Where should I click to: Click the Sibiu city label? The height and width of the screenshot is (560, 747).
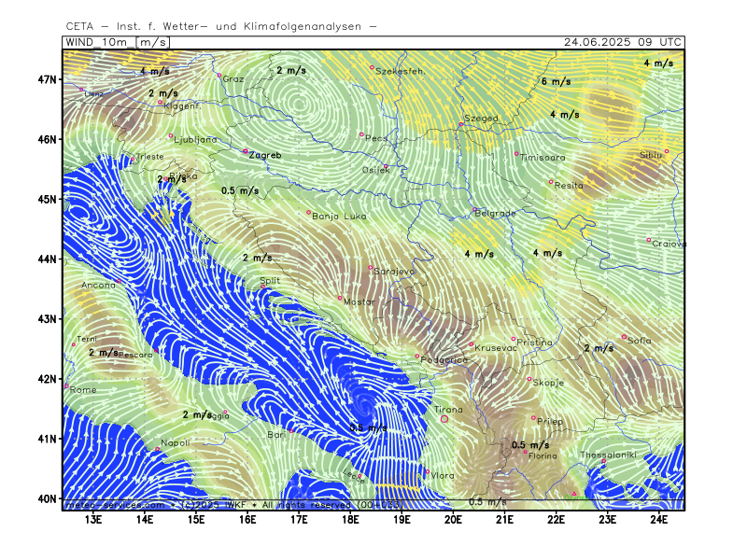(651, 155)
